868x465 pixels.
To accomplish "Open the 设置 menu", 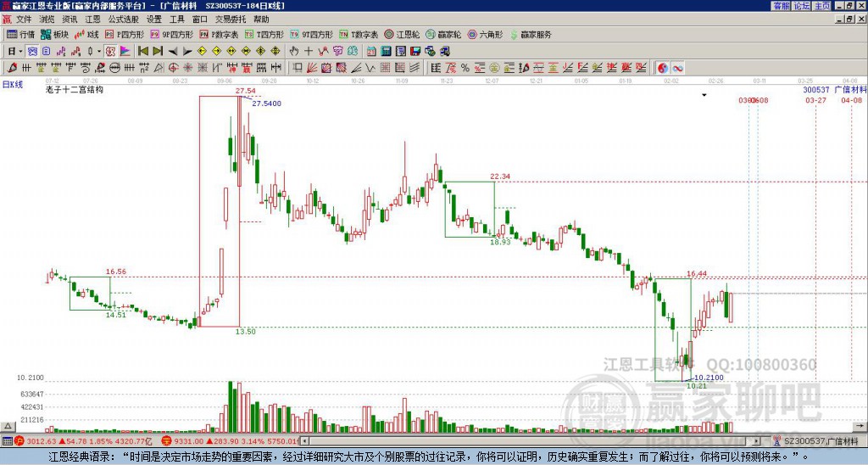I will 154,20.
